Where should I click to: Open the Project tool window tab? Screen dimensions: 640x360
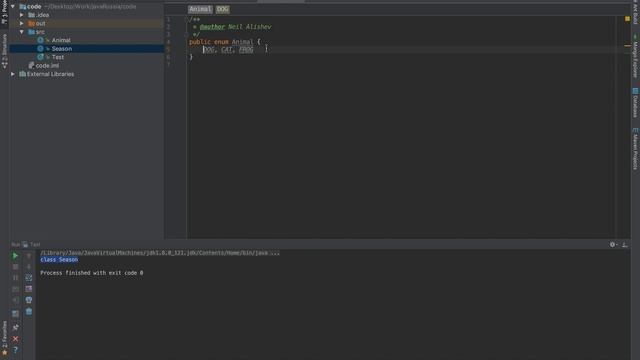click(x=4, y=12)
